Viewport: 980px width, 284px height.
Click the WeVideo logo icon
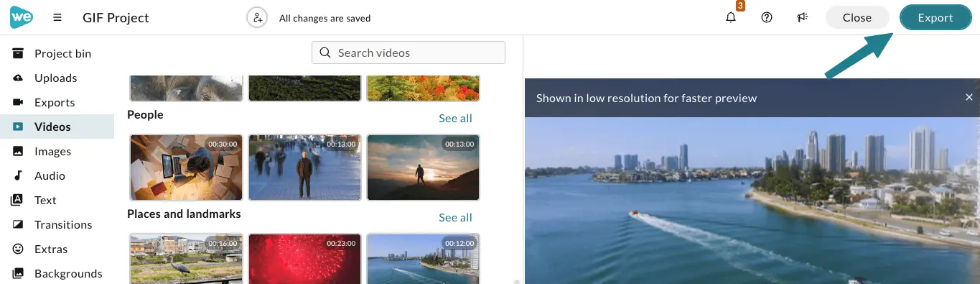(22, 17)
